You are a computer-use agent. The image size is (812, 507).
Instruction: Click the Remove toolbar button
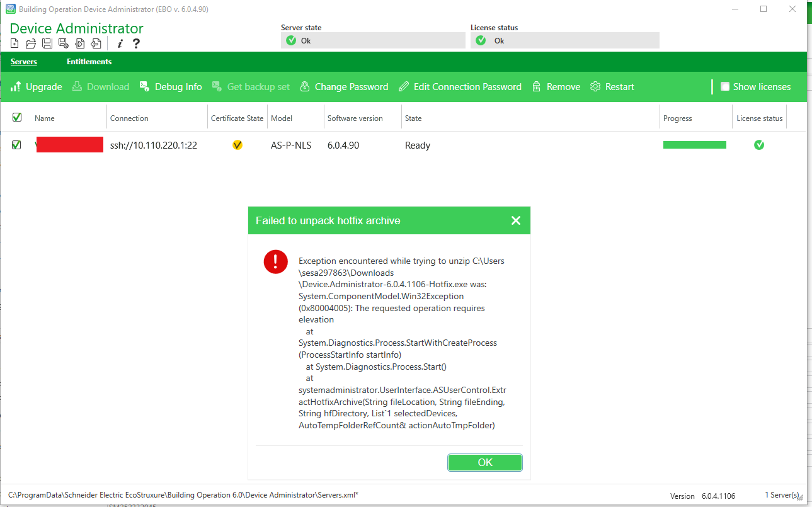(x=556, y=87)
